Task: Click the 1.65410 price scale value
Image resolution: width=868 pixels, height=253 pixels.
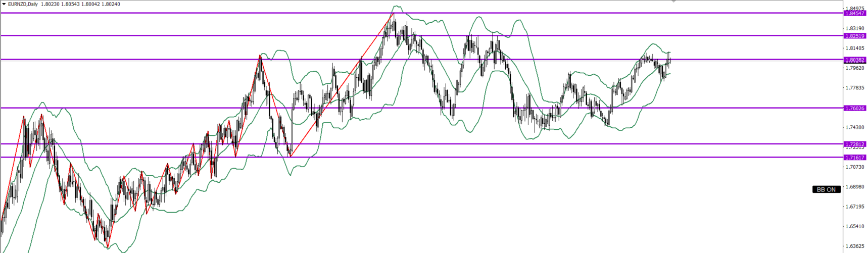Action: 854,226
